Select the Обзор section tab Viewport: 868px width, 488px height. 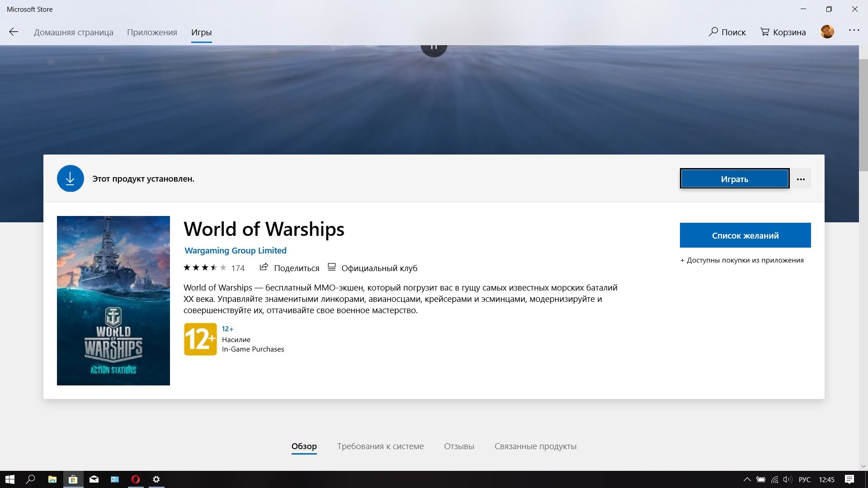click(x=304, y=446)
